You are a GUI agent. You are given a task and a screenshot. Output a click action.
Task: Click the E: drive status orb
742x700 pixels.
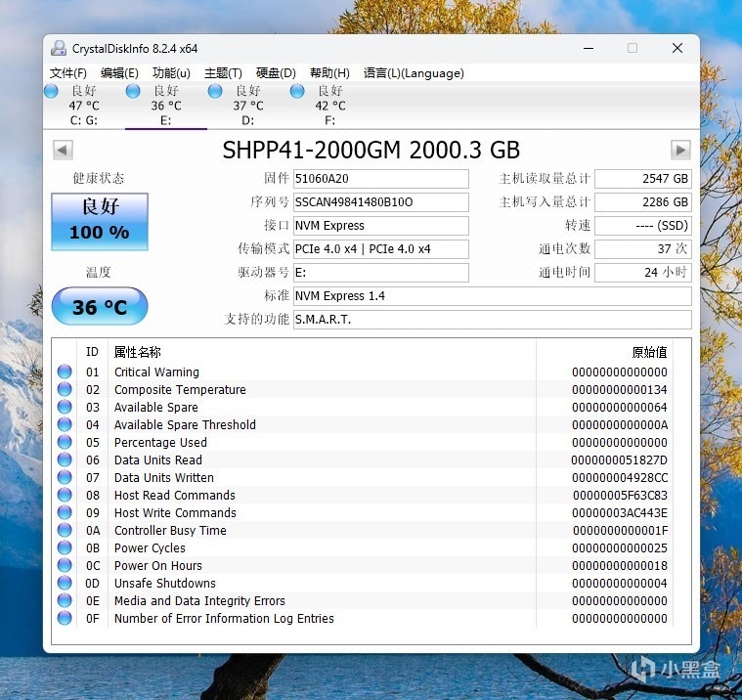(133, 91)
